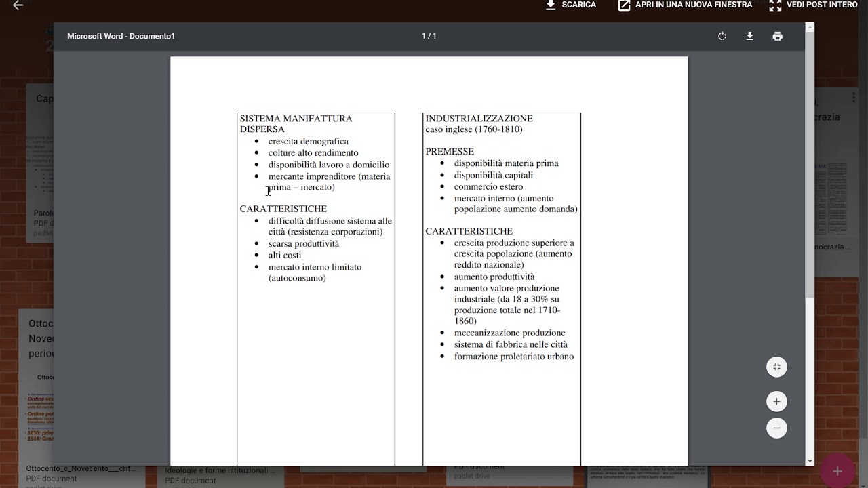The image size is (868, 488).
Task: Download the PDF from viewer toolbar
Action: point(750,36)
